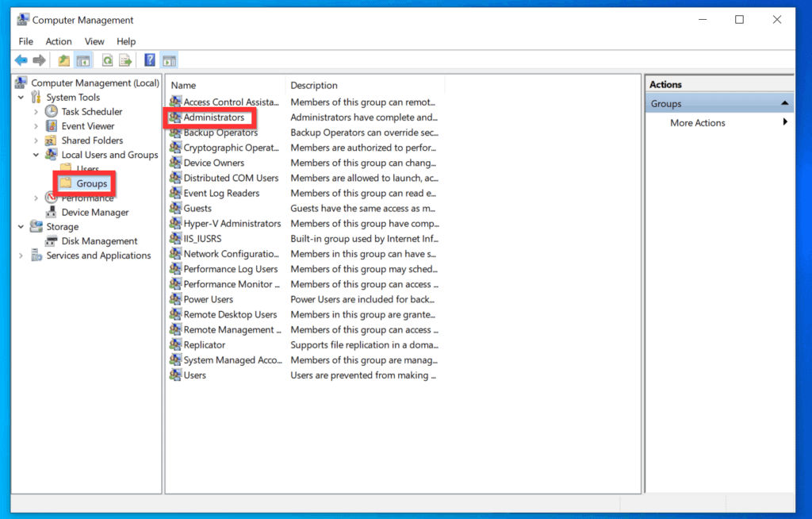Click the Computer Management (Local) root icon

(x=21, y=83)
